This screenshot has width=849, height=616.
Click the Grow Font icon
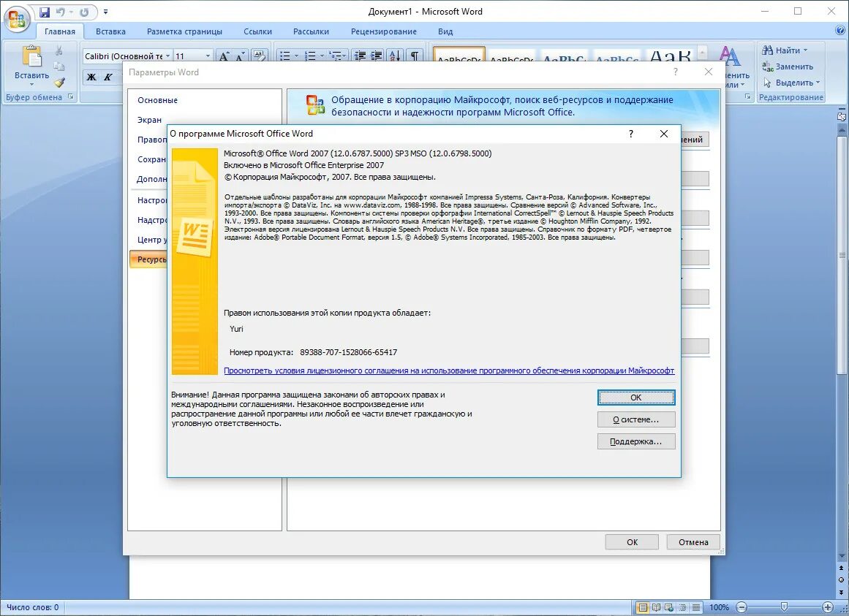tap(223, 56)
